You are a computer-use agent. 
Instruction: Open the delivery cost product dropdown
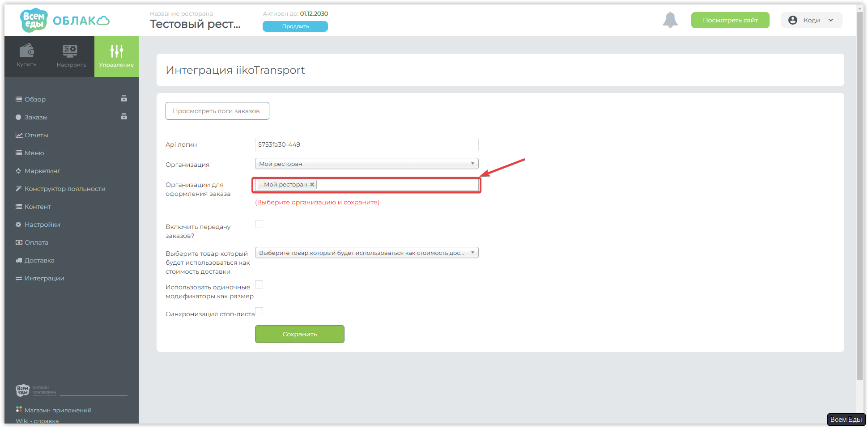point(367,253)
